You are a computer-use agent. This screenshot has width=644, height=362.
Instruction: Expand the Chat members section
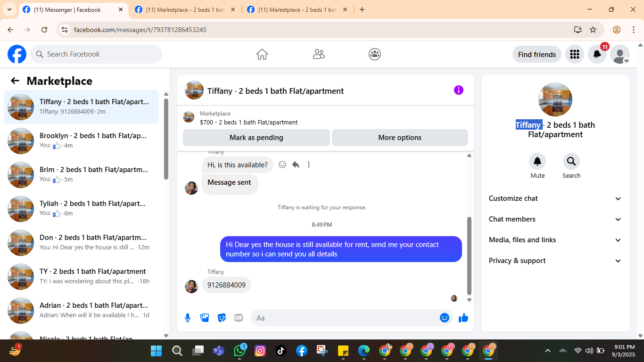pyautogui.click(x=555, y=219)
